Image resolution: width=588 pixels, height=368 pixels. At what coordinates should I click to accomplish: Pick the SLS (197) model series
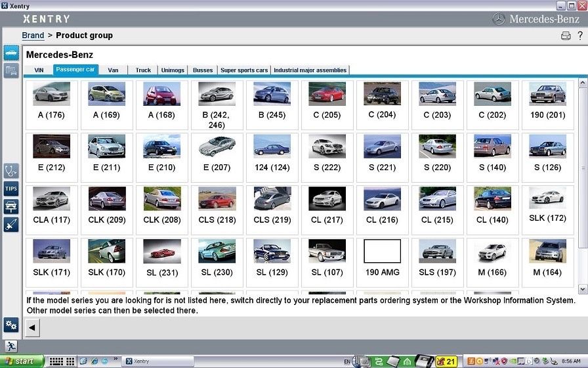coord(437,262)
